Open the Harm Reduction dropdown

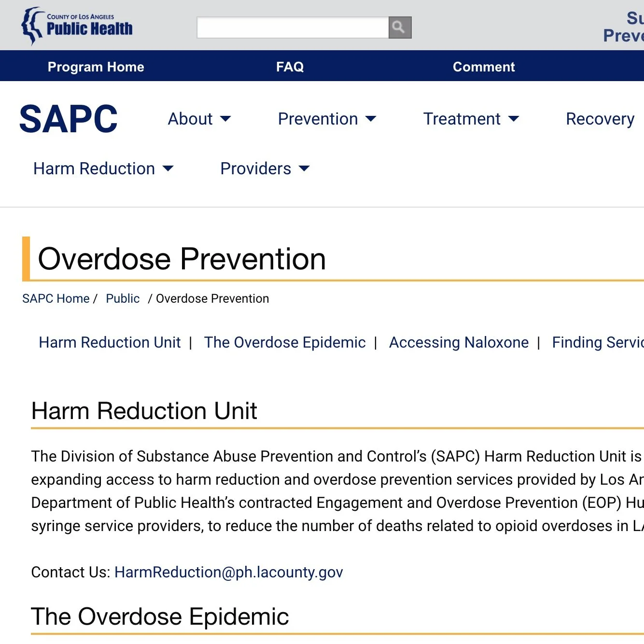click(x=104, y=168)
